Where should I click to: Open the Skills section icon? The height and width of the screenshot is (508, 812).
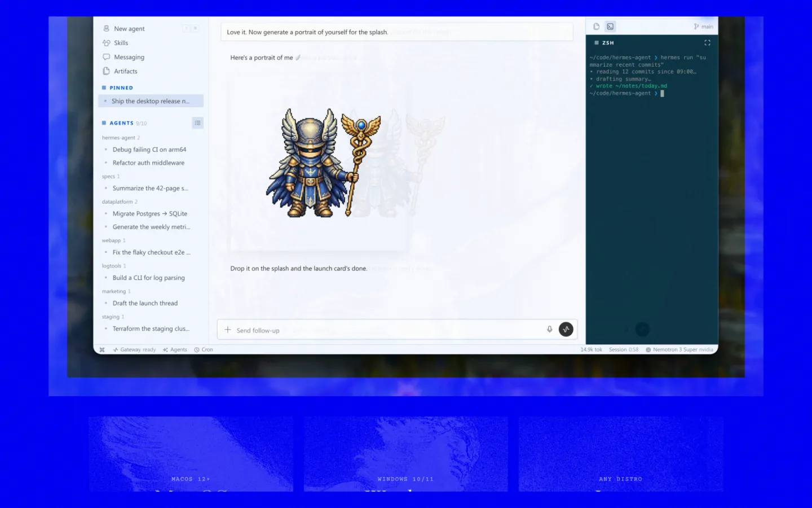106,43
